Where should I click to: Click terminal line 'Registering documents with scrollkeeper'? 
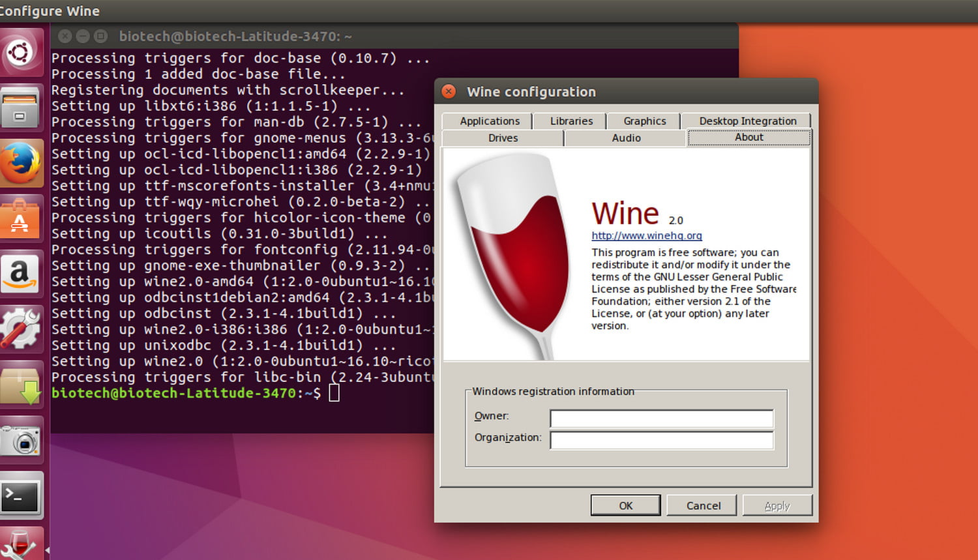[x=228, y=90]
